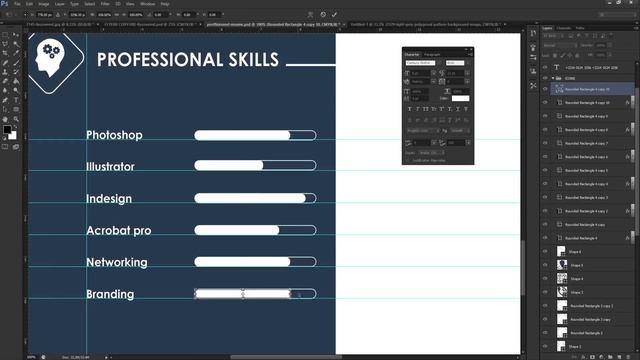Image resolution: width=640 pixels, height=360 pixels.
Task: Hide the ICONS group via its eye icon
Action: click(x=545, y=78)
